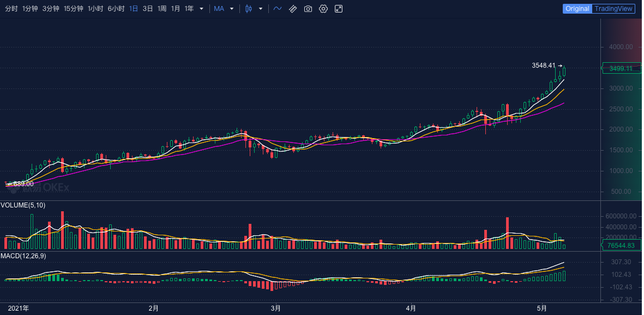
Task: Select the 分时 time-sharing tab
Action: click(11, 9)
